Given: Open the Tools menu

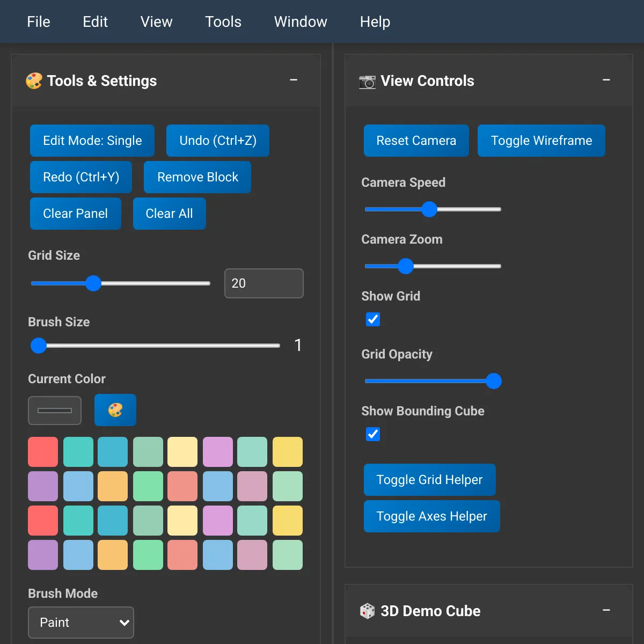Looking at the screenshot, I should tap(223, 21).
